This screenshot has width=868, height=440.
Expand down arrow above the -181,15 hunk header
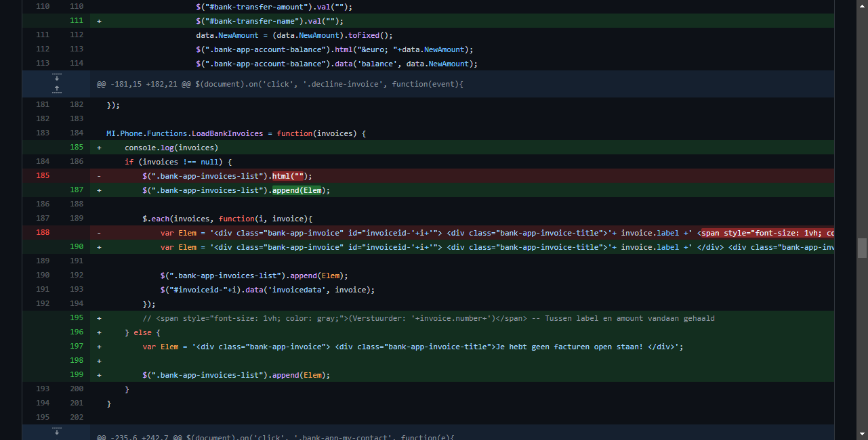click(x=57, y=78)
